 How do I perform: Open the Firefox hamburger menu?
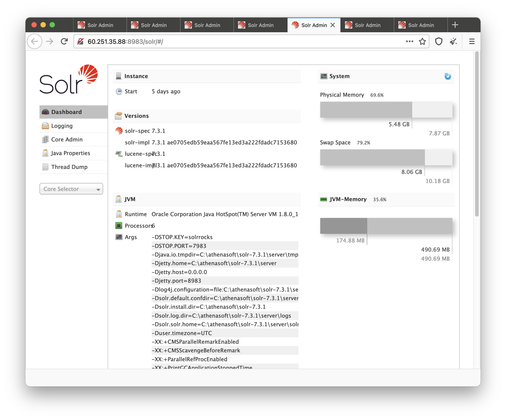(x=472, y=41)
